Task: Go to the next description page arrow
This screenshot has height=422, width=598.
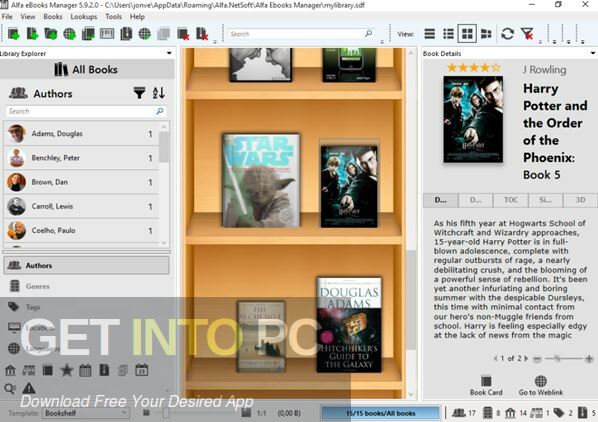Action: [526, 358]
